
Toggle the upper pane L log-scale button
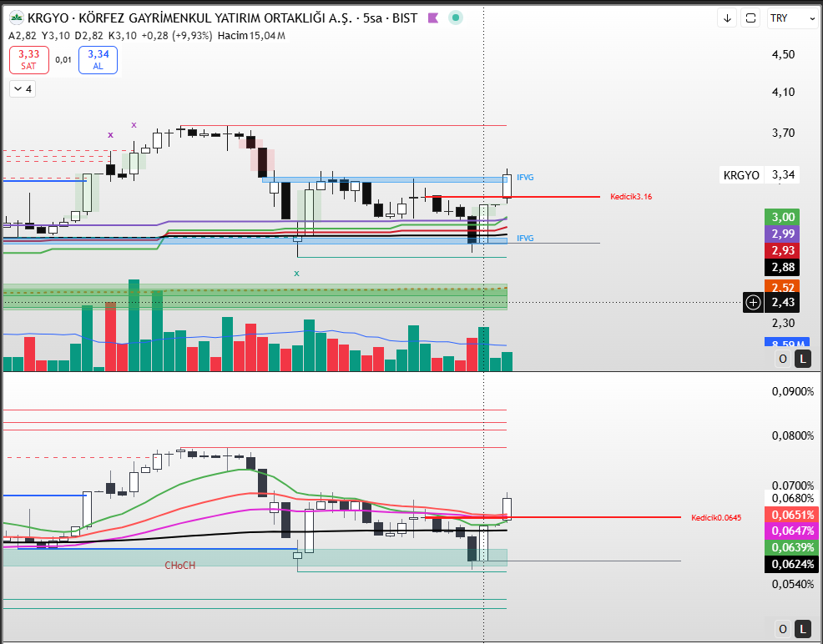[x=802, y=360]
